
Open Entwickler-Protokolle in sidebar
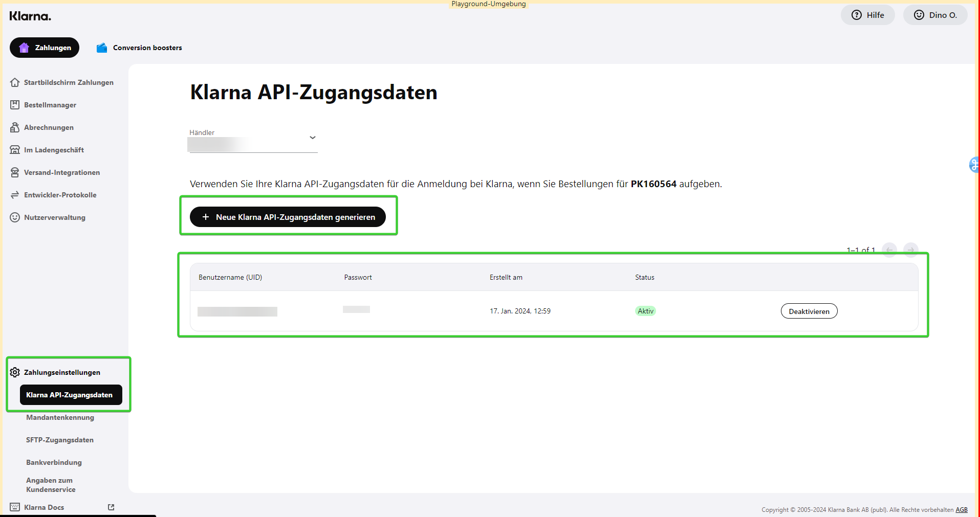[53, 195]
